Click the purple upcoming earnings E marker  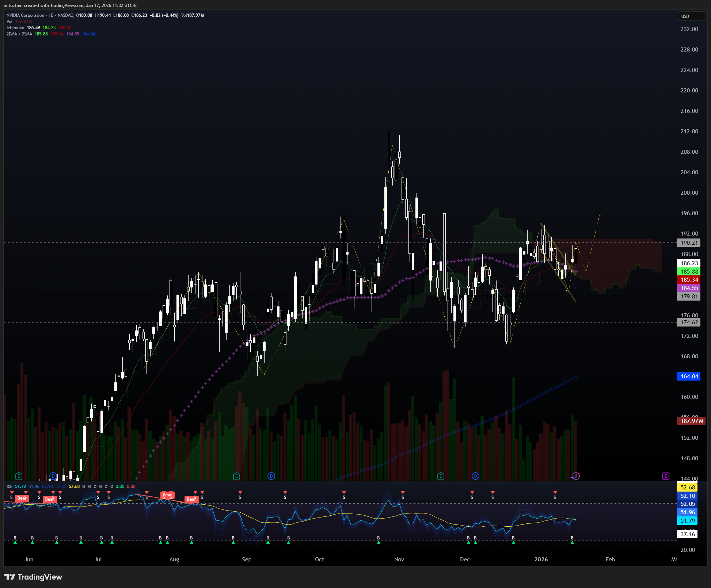click(666, 476)
